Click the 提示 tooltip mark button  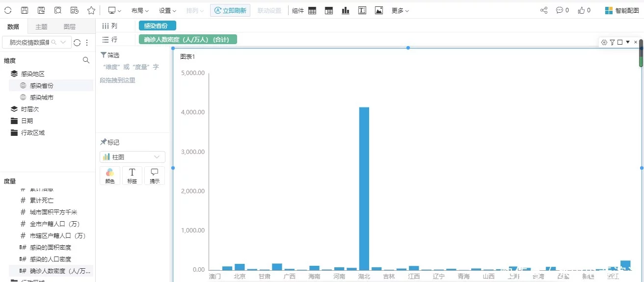click(x=155, y=176)
